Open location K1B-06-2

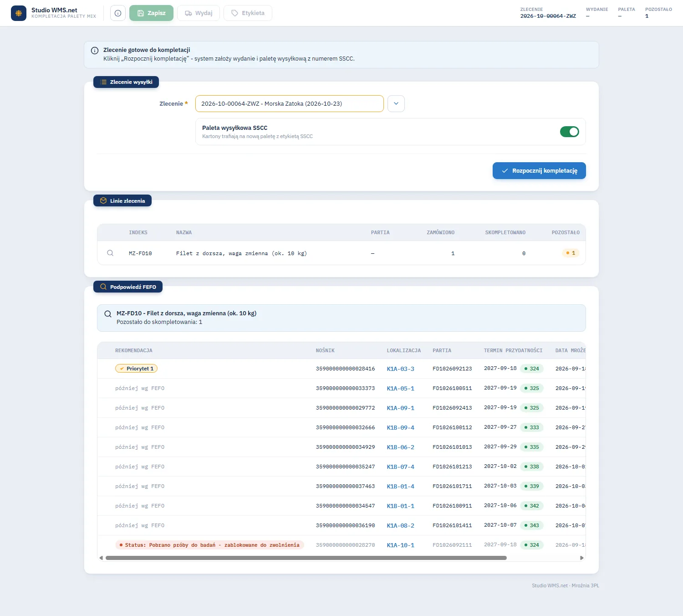(x=401, y=447)
